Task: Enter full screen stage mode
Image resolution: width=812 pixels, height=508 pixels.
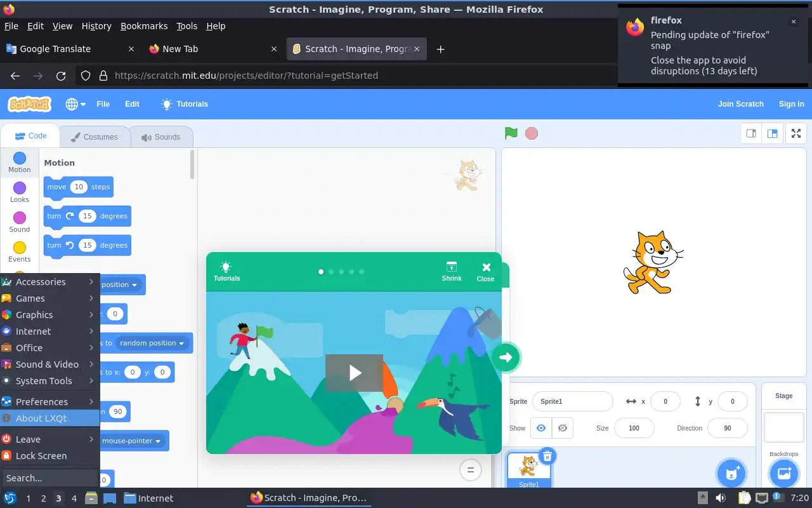Action: (796, 133)
